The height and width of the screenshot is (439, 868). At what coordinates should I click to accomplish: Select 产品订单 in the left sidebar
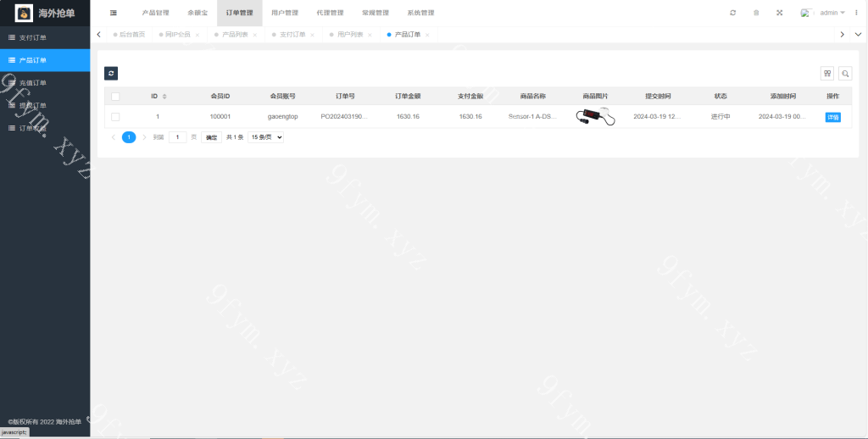[45, 60]
